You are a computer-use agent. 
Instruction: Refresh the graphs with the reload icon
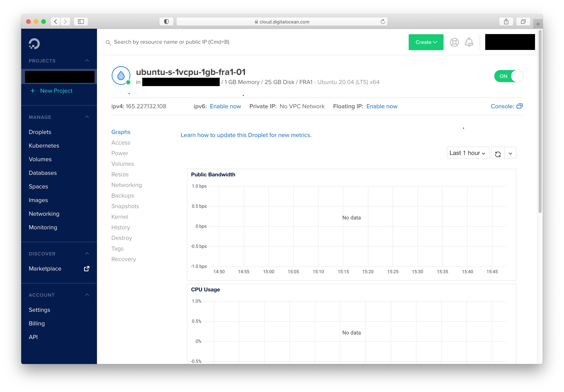click(498, 153)
